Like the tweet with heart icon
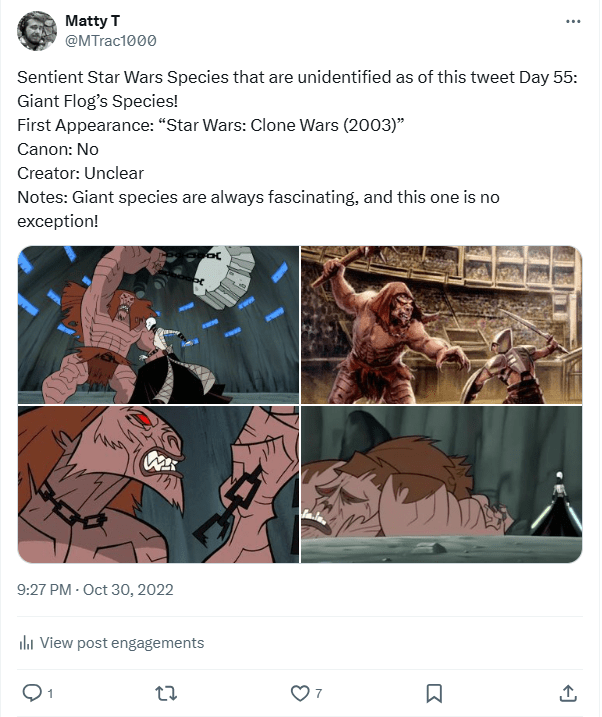Screen dimensions: 602x717 point(299,692)
